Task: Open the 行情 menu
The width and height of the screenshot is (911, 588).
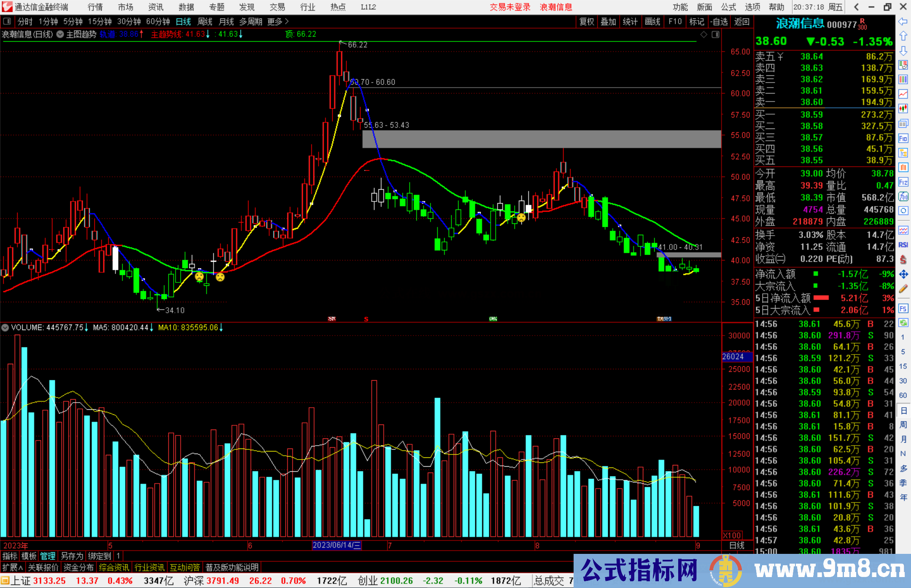Action: click(x=95, y=7)
